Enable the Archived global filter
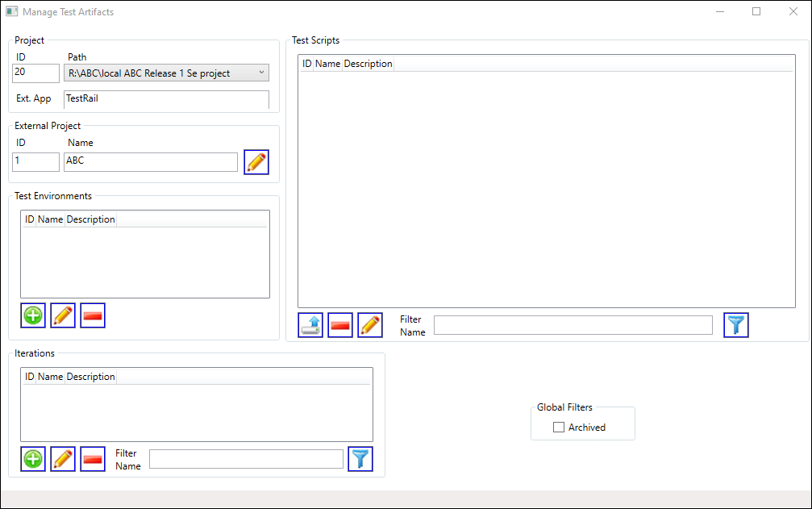The image size is (812, 509). [559, 427]
